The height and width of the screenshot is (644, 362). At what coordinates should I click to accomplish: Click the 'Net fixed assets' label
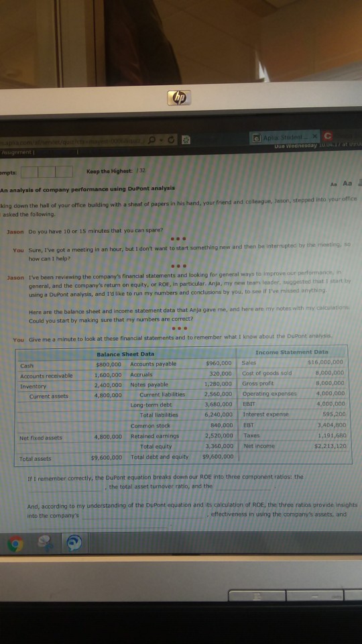tap(41, 438)
